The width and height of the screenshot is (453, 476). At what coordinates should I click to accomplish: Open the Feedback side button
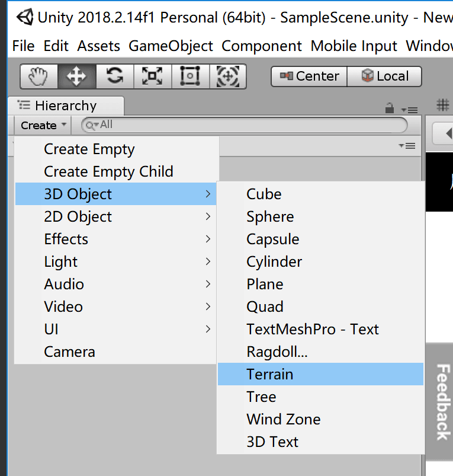coord(443,401)
